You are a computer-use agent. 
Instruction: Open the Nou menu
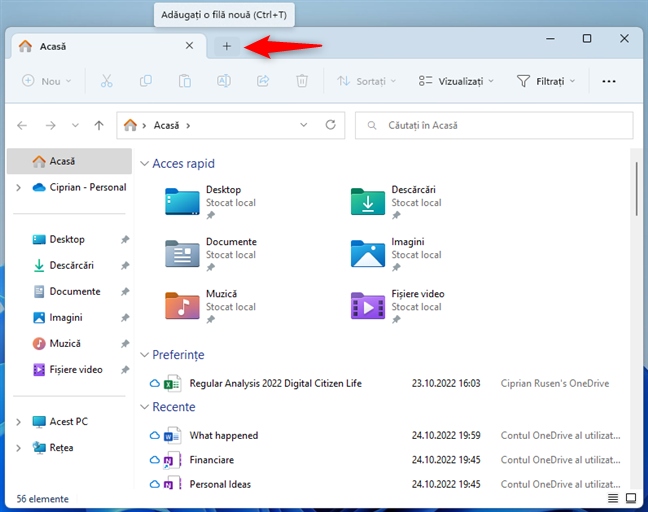tap(46, 81)
